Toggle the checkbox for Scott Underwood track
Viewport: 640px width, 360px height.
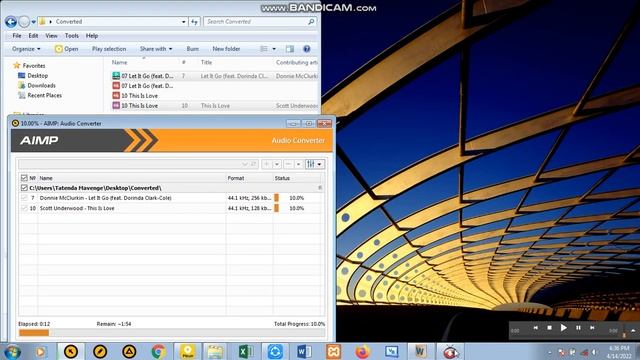pos(24,208)
